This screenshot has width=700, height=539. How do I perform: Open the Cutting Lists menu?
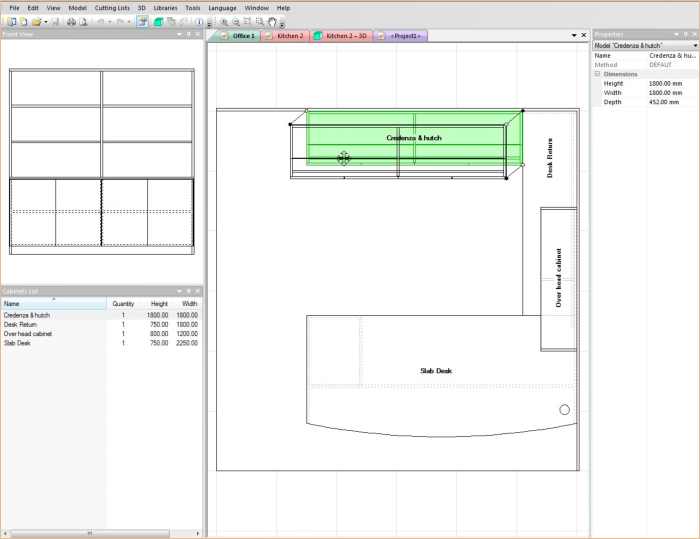pos(112,7)
